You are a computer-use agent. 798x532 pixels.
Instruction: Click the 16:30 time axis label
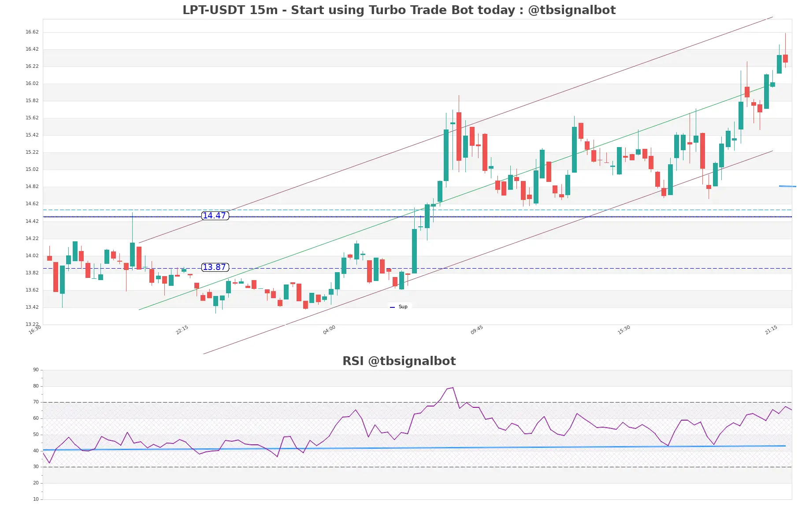pos(35,330)
